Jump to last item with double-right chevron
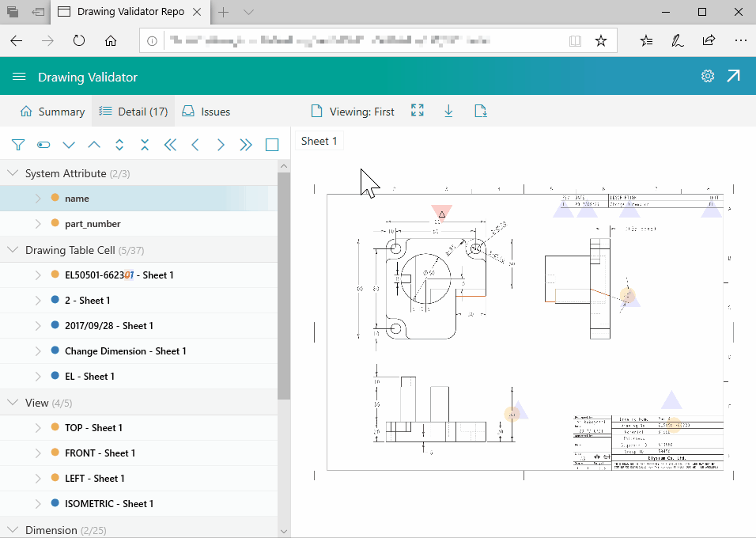 246,145
